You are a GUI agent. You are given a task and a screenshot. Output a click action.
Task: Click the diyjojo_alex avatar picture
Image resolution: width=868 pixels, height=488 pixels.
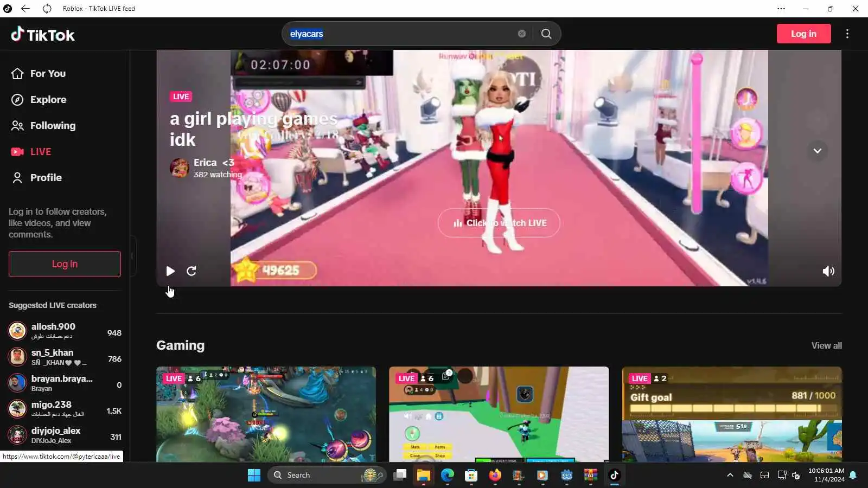17,435
